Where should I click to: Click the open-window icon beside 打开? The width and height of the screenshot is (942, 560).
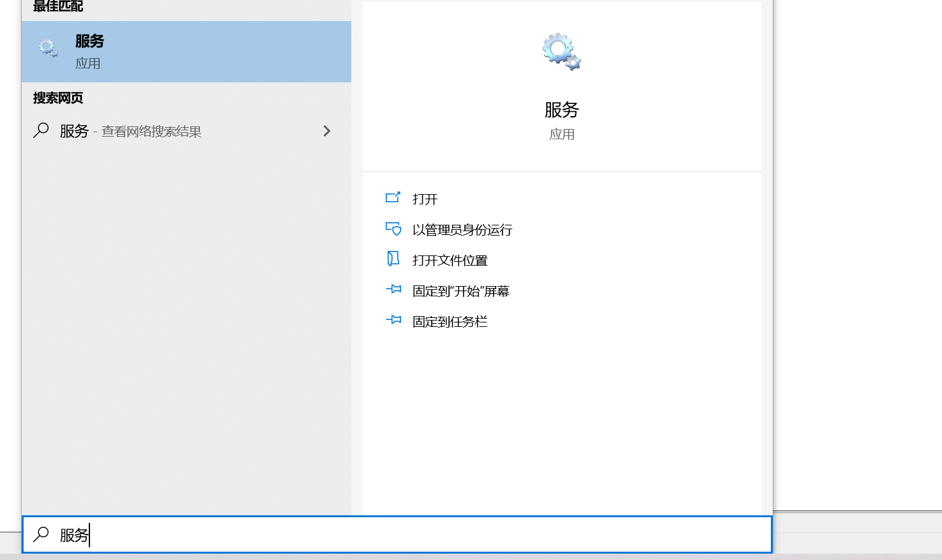click(393, 197)
